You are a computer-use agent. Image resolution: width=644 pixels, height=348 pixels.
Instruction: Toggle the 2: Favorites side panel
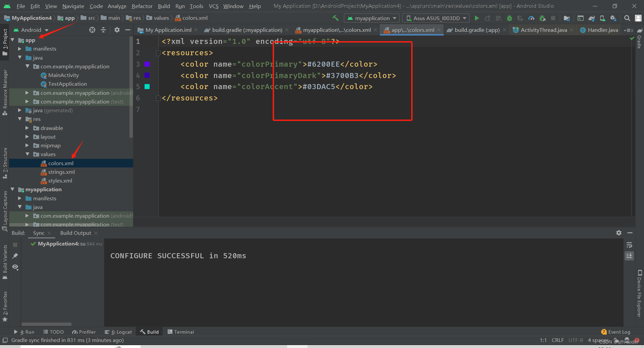(5, 306)
